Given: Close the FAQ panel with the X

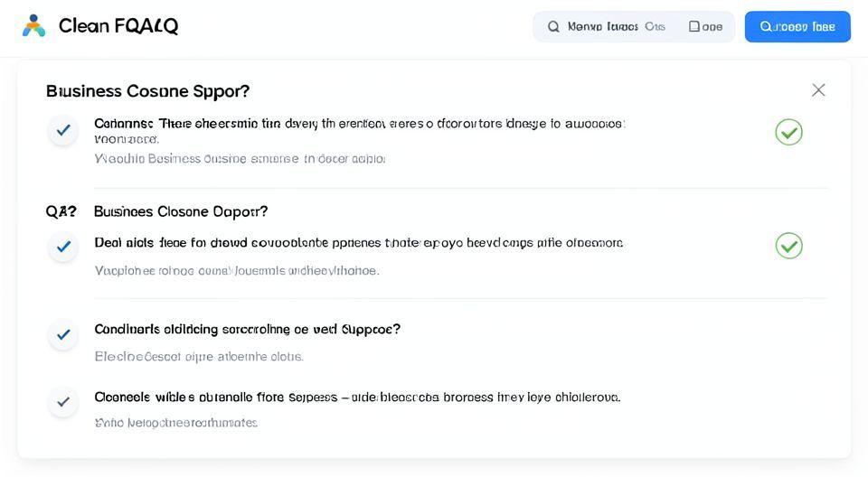Looking at the screenshot, I should tap(817, 90).
